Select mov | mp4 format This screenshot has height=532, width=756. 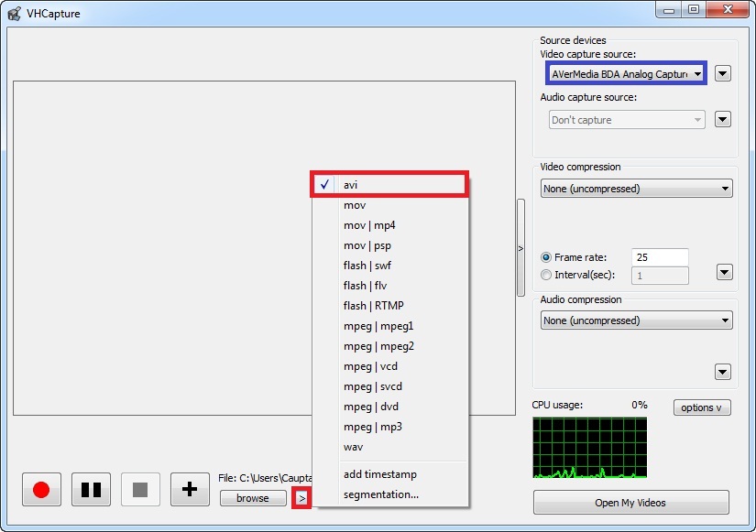pyautogui.click(x=389, y=225)
